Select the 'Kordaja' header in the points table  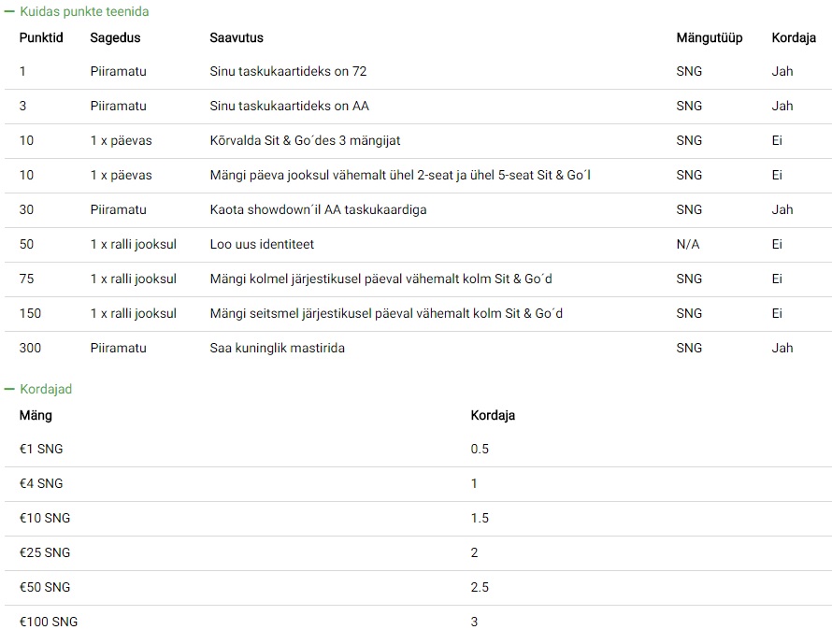coord(794,37)
